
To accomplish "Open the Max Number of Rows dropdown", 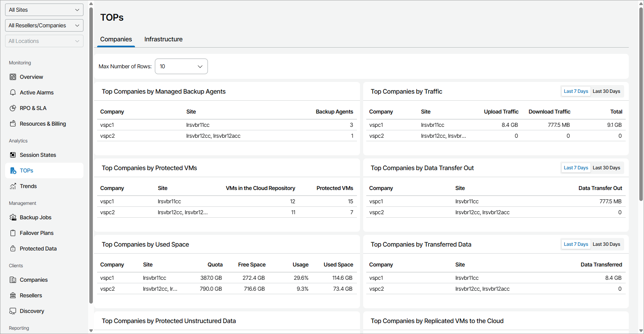I will click(x=181, y=66).
